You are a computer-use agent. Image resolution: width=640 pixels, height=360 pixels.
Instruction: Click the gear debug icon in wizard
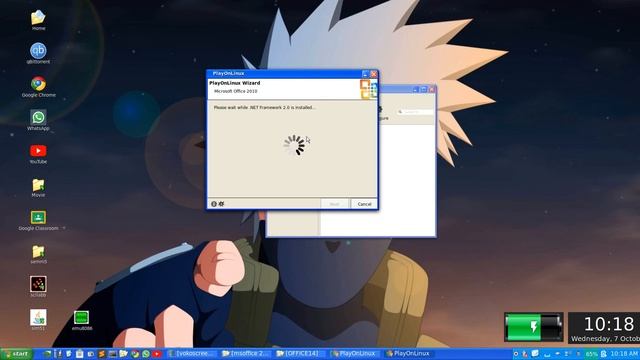pos(221,204)
